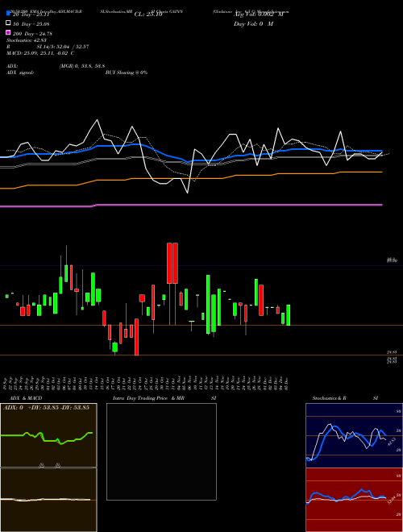Click the 'Avg Vol: 0.002 M' text
This screenshot has width=403, height=532.
[x=258, y=15]
